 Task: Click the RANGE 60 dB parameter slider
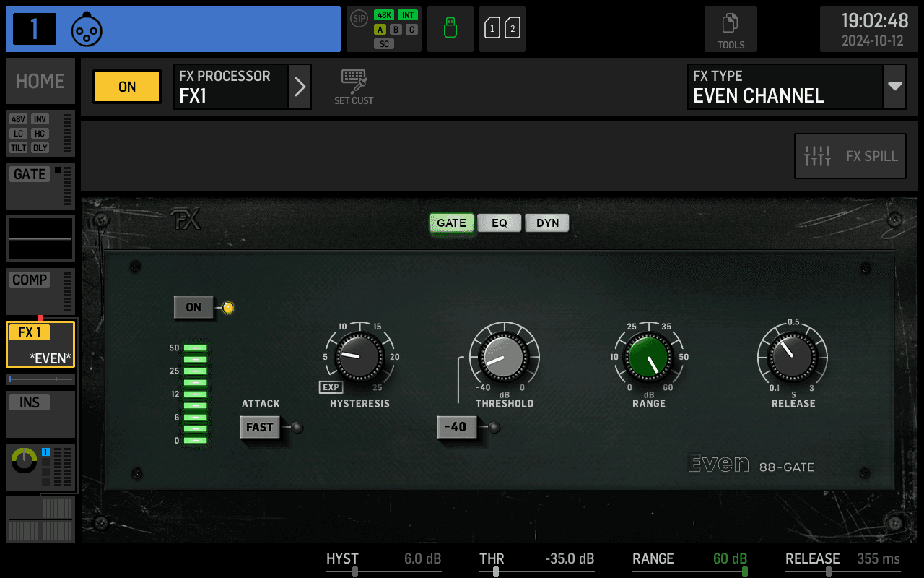pos(690,564)
